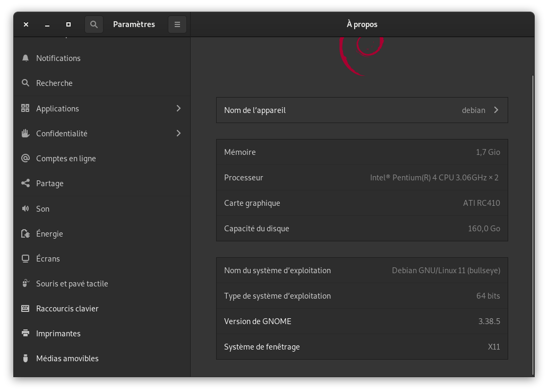
Task: Click the Confidentialité hand icon
Action: pyautogui.click(x=25, y=133)
